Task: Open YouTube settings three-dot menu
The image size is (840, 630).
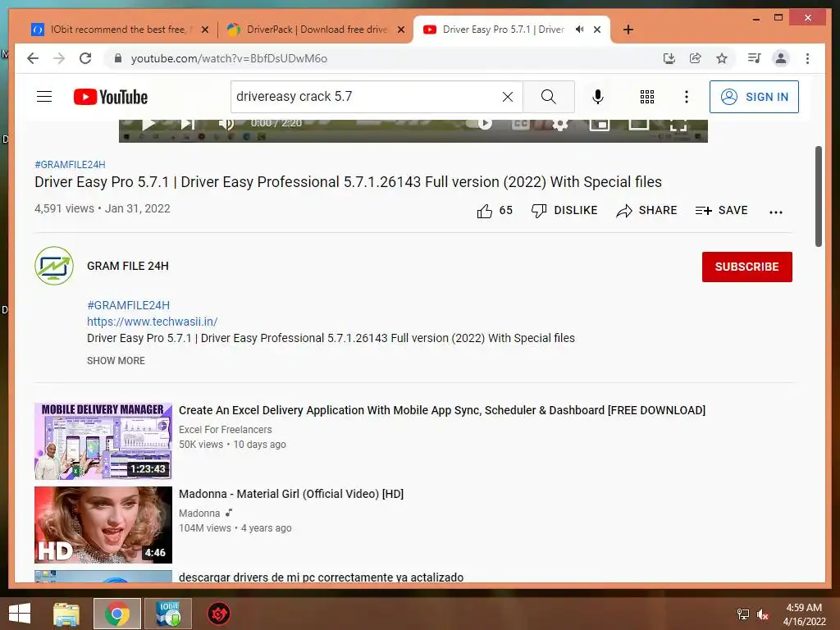Action: coord(687,97)
